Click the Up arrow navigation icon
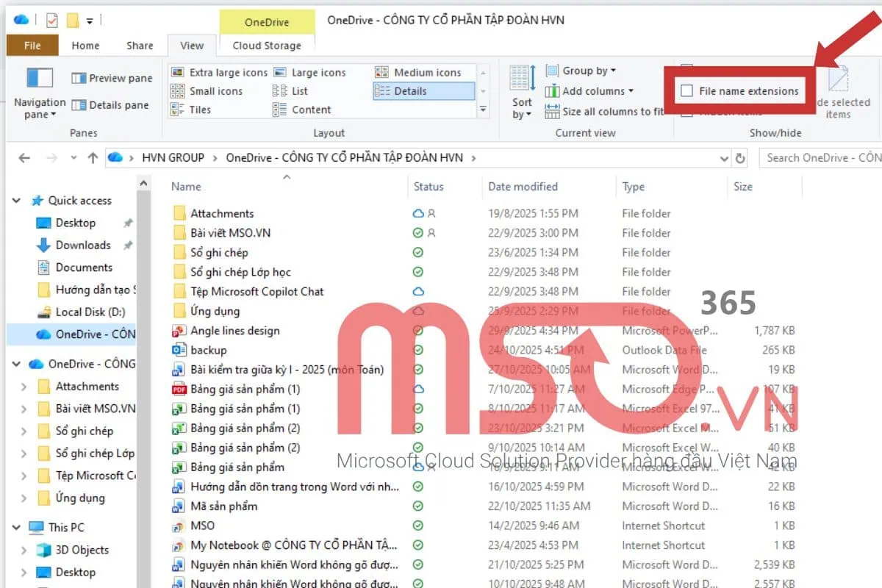 click(x=93, y=158)
